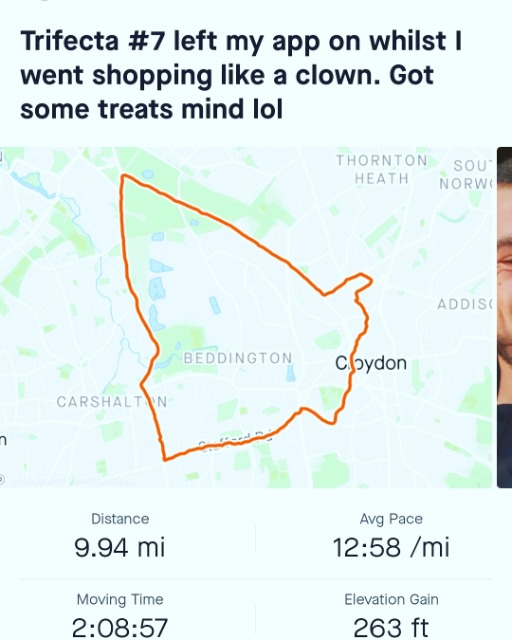Open the activity photo beside the map

pyautogui.click(x=505, y=317)
